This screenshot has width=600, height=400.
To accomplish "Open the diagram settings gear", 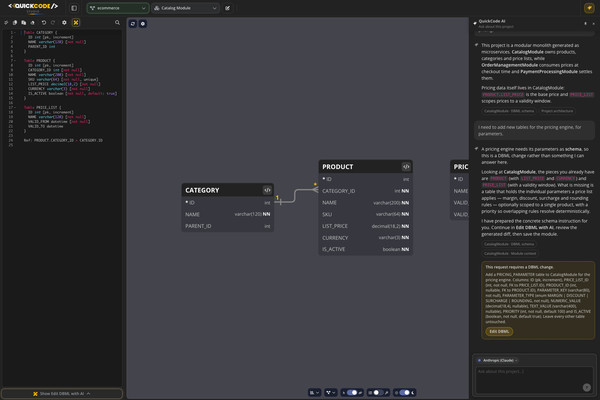I will [x=143, y=24].
